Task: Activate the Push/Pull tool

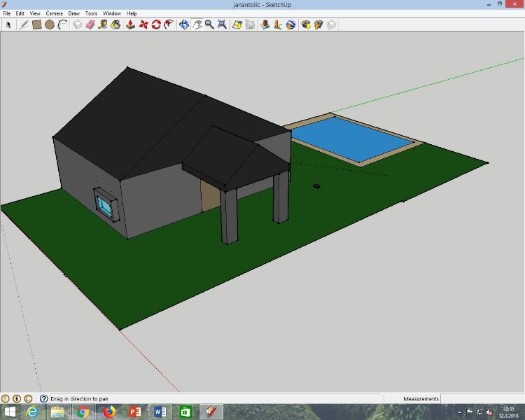Action: [130, 24]
